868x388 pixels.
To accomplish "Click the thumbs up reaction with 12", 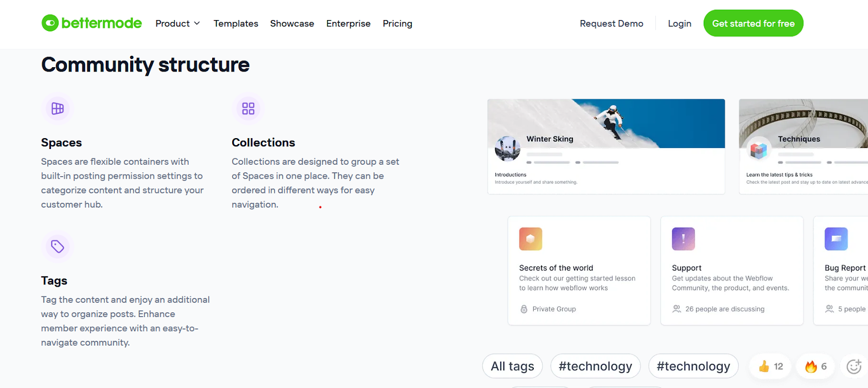I will (770, 367).
